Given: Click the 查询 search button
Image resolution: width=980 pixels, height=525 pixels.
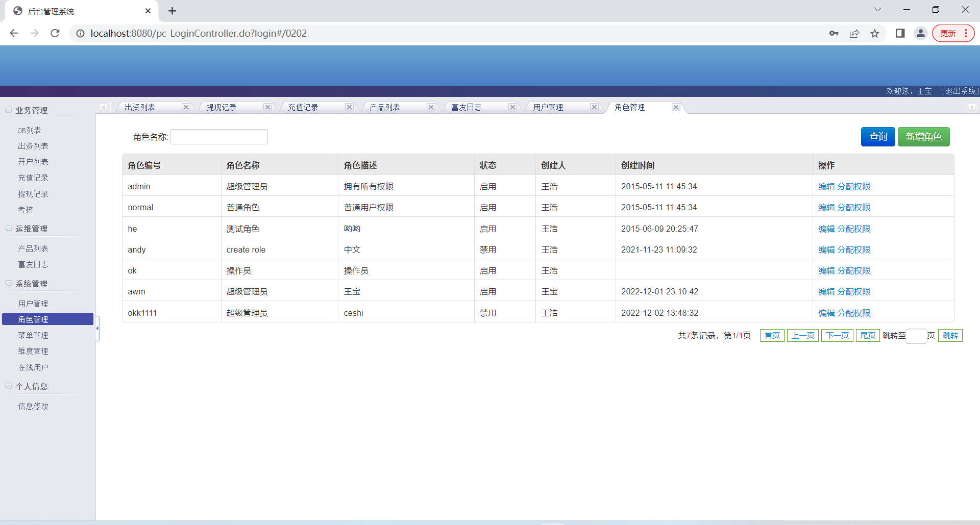Looking at the screenshot, I should tap(878, 137).
